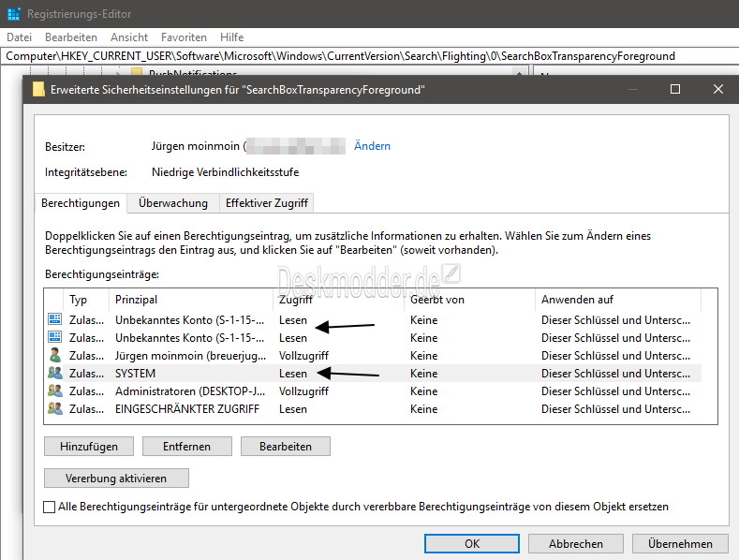The image size is (739, 560).
Task: Select the Jürgen moinmoin (breuerjug... principal entry
Action: (x=190, y=356)
